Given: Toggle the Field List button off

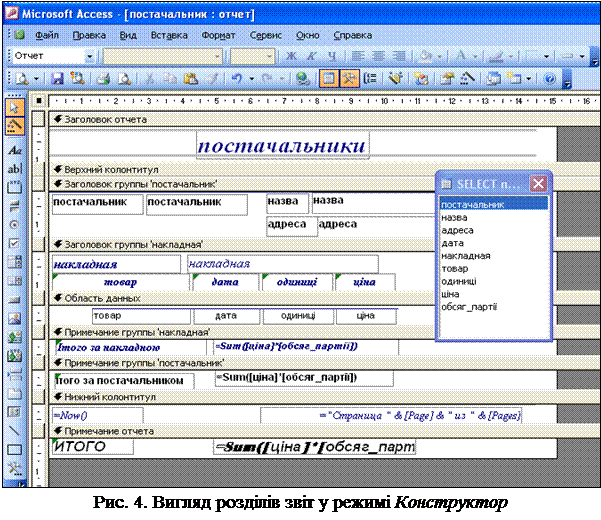Looking at the screenshot, I should click(x=328, y=79).
